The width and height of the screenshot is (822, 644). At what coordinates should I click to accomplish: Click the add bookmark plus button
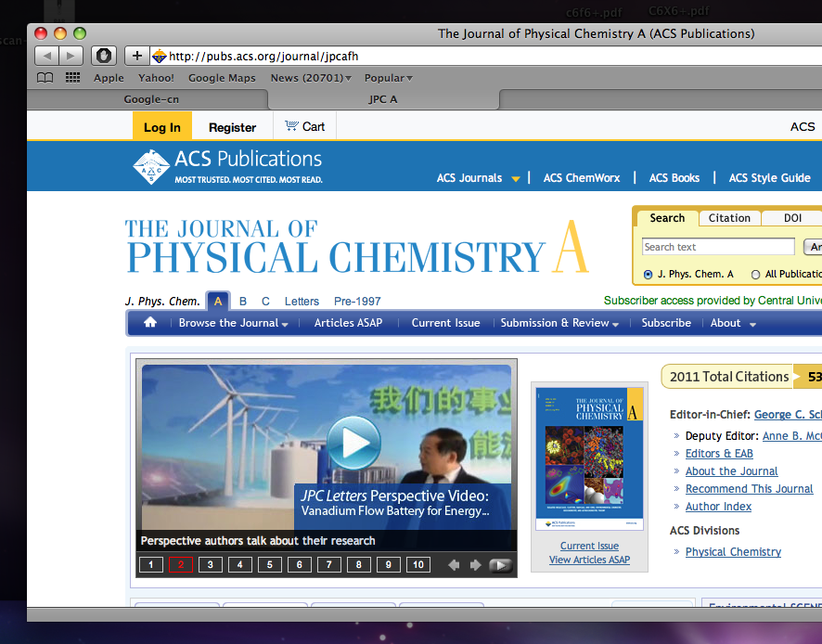[x=136, y=56]
